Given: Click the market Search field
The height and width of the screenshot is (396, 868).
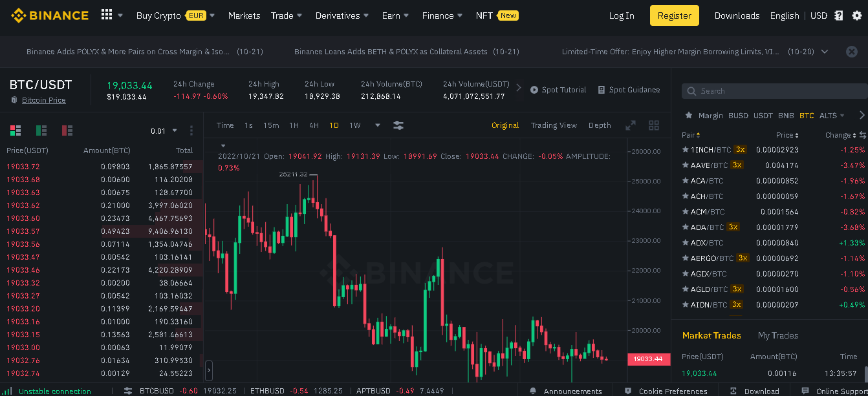Looking at the screenshot, I should pyautogui.click(x=775, y=91).
